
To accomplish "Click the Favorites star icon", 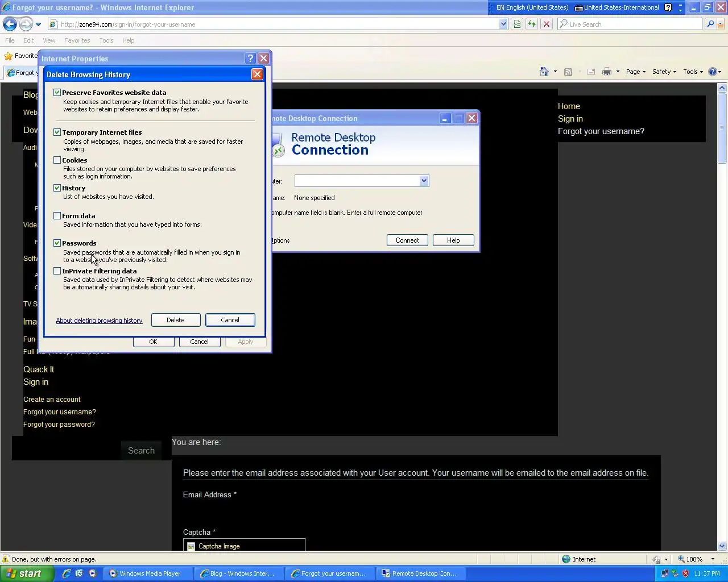I will click(x=9, y=56).
